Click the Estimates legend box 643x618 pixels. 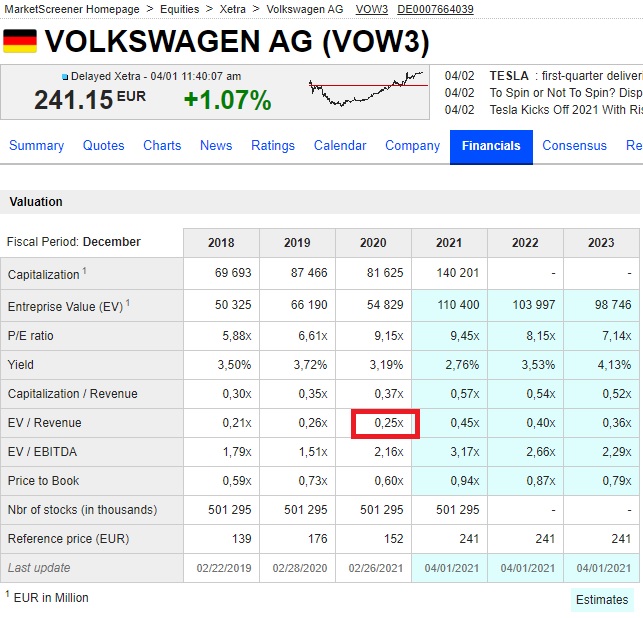click(x=603, y=600)
